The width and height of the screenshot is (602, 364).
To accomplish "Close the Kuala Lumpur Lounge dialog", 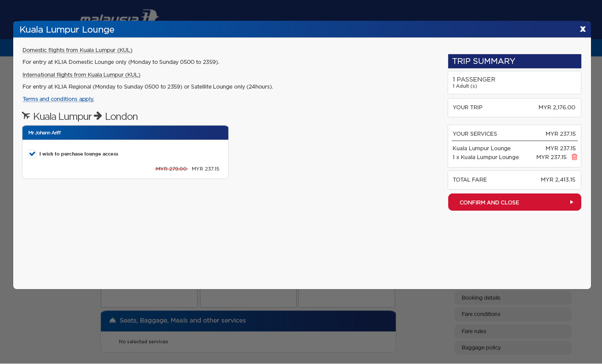I will click(583, 29).
